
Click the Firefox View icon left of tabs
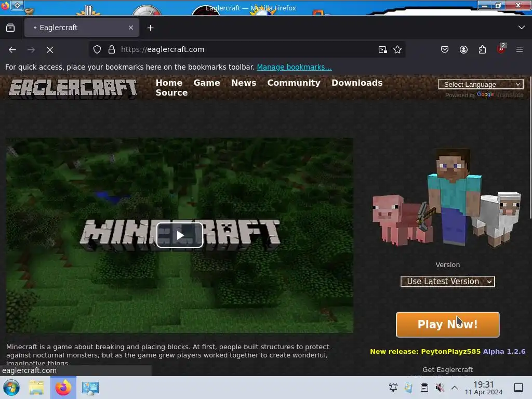(10, 28)
